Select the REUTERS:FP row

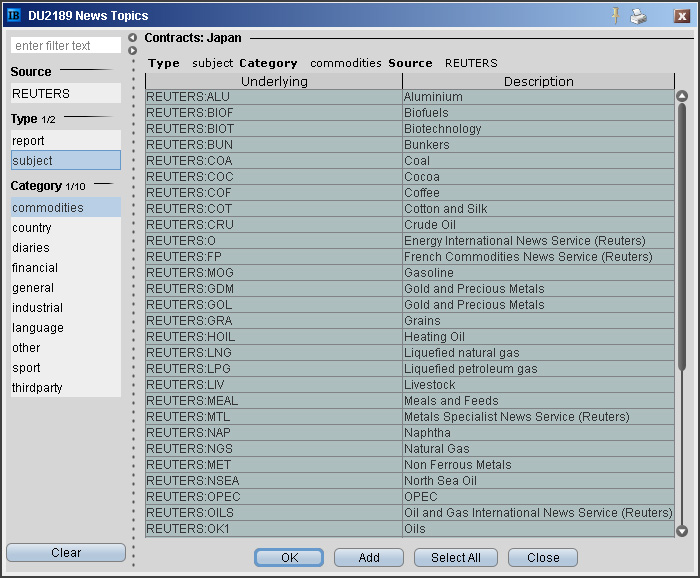pos(410,257)
